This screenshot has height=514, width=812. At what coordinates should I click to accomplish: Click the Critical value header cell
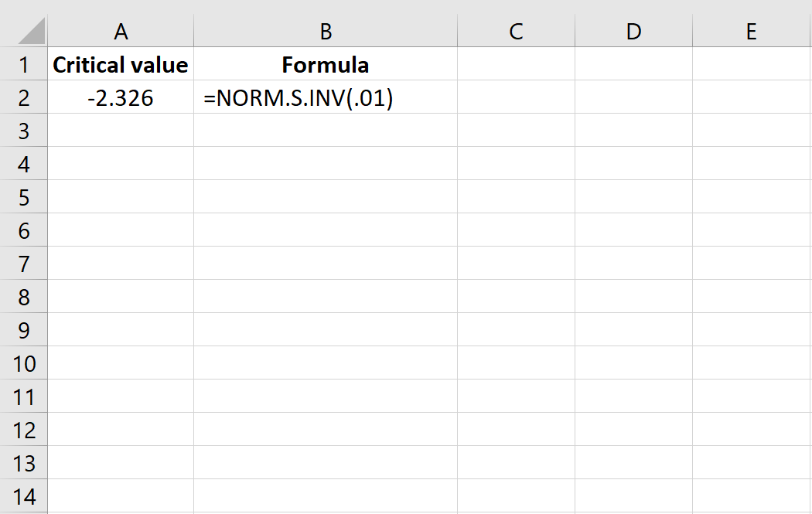coord(121,65)
